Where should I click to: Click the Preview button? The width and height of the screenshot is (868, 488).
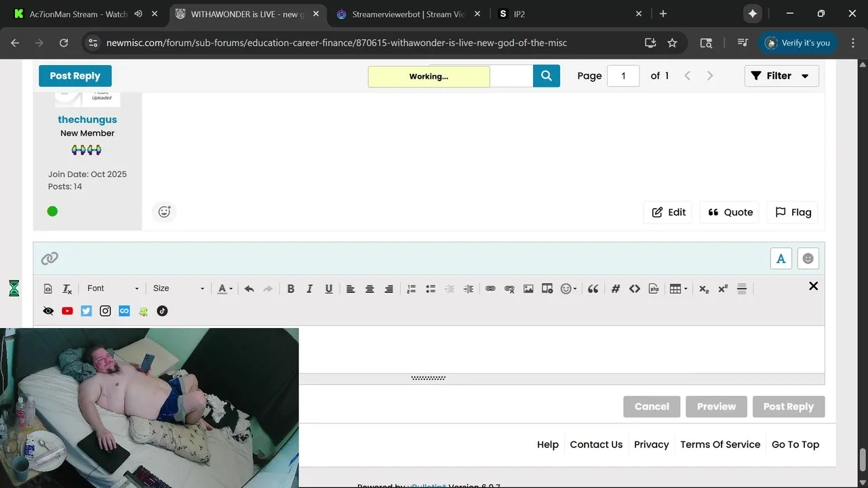[x=716, y=407]
